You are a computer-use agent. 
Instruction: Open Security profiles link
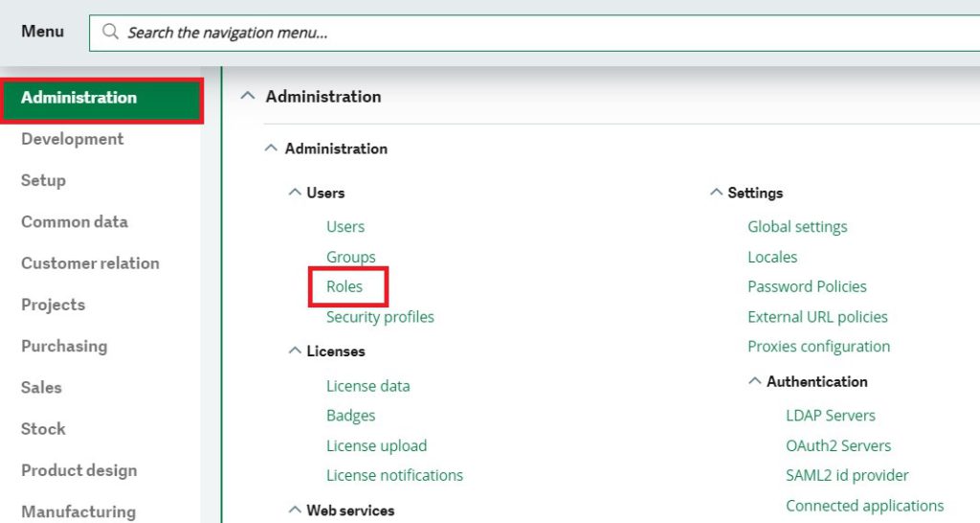click(x=380, y=316)
